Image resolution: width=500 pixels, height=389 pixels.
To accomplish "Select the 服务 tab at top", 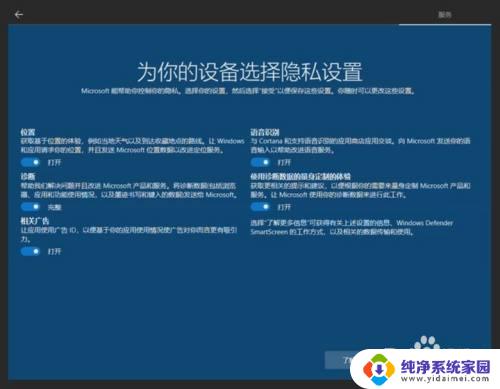I will tap(445, 15).
